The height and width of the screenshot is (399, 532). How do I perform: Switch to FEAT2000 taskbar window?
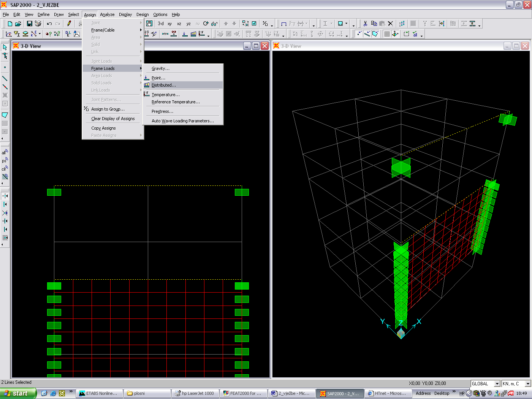pos(243,393)
